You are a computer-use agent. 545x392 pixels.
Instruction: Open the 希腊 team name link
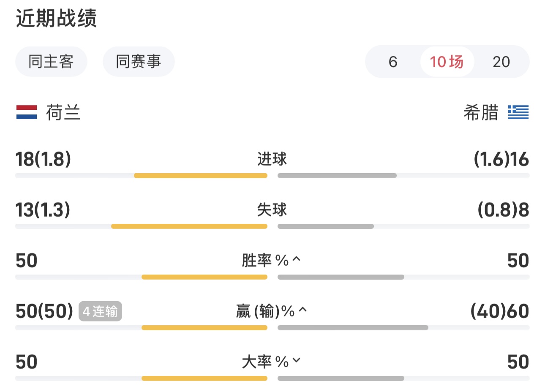coord(481,113)
